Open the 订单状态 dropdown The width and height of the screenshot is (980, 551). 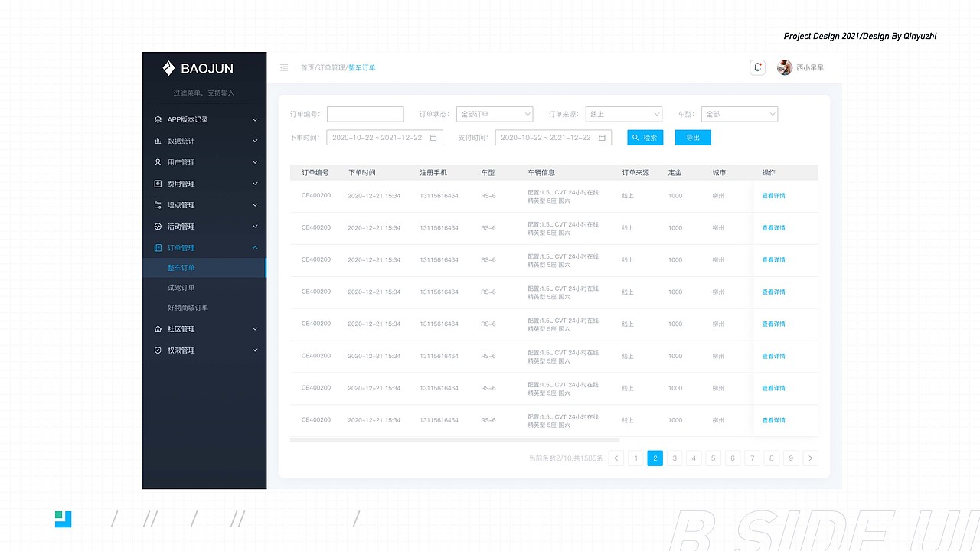tap(495, 114)
